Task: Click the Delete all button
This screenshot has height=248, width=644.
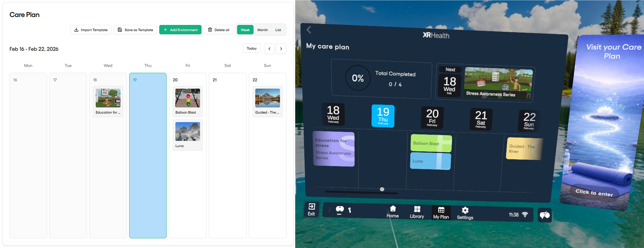Action: pyautogui.click(x=219, y=30)
